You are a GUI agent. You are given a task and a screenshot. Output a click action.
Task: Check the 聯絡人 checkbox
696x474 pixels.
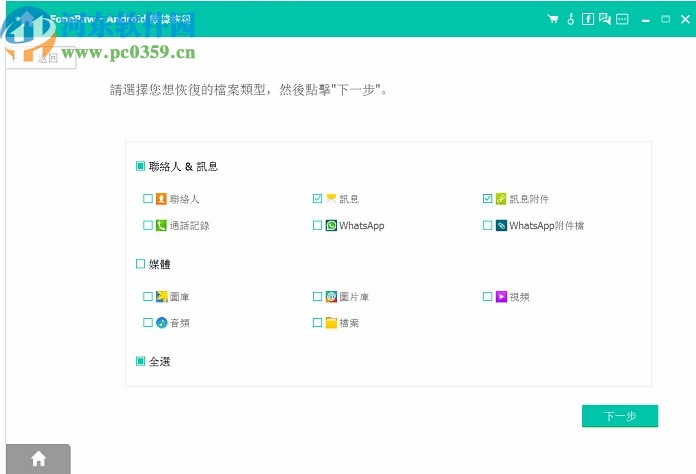click(x=148, y=198)
